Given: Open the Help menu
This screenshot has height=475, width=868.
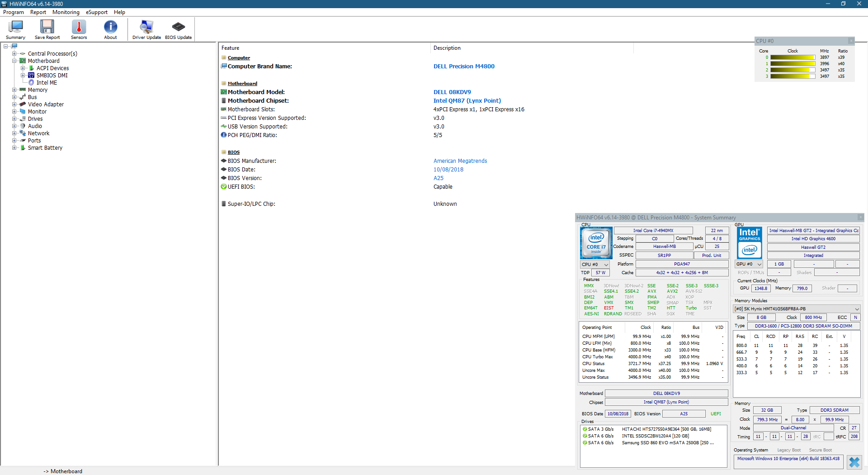Looking at the screenshot, I should (119, 12).
